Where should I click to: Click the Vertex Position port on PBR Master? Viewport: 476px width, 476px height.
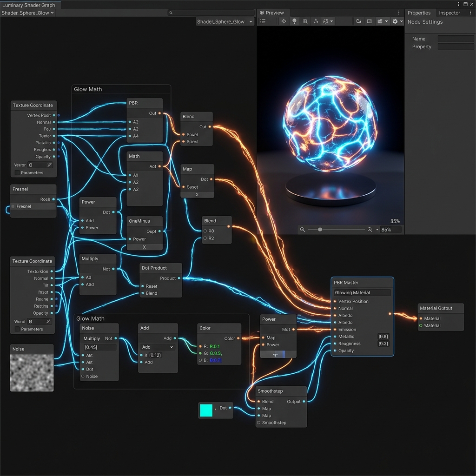pos(335,301)
